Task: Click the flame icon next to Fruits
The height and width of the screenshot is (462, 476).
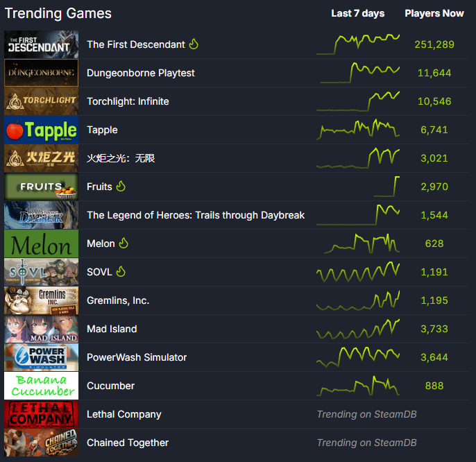Action: tap(121, 187)
